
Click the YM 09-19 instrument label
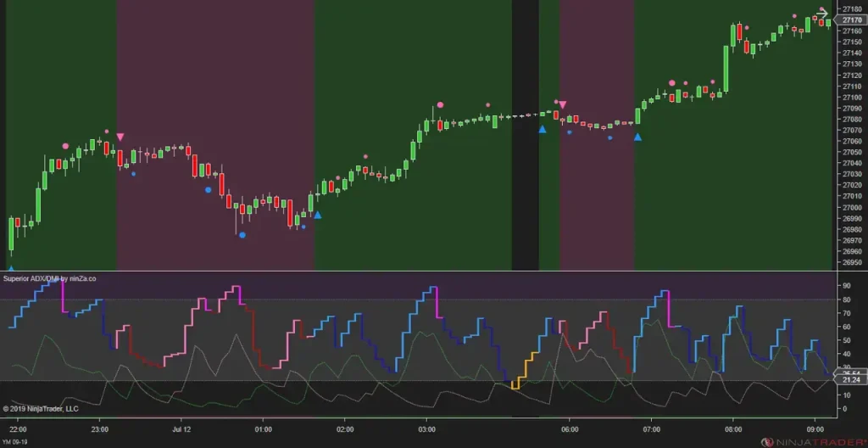click(14, 441)
